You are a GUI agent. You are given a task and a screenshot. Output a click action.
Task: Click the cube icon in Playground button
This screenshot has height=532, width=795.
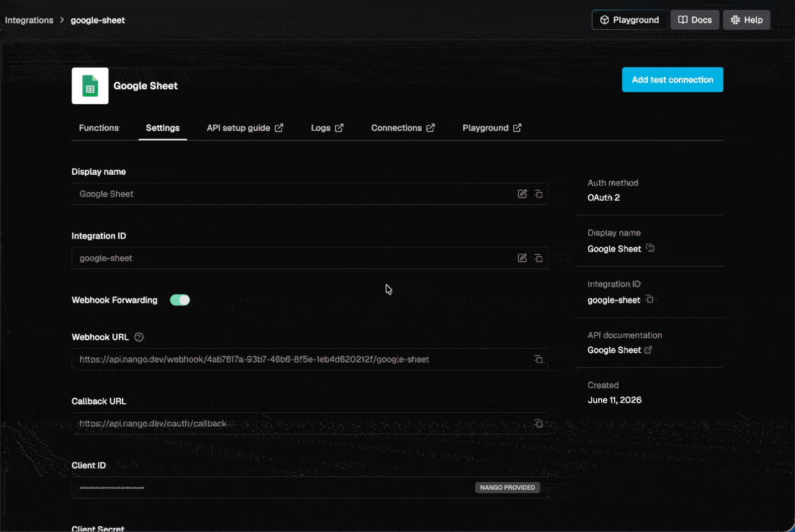pyautogui.click(x=605, y=20)
